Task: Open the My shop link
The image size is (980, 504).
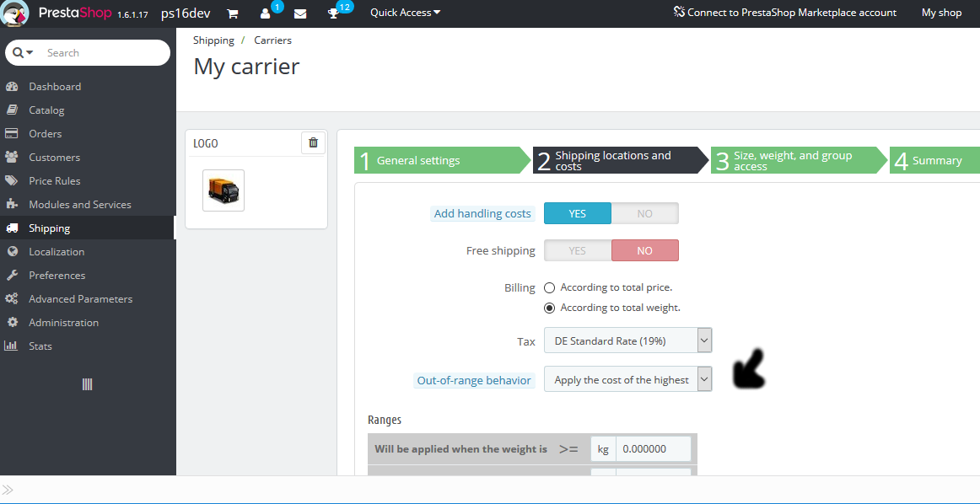Action: 941,13
